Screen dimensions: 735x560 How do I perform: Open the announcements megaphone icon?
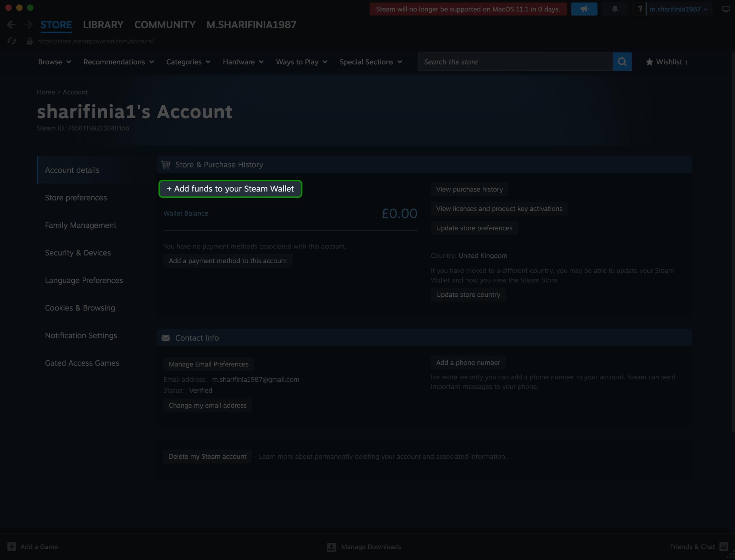[584, 9]
